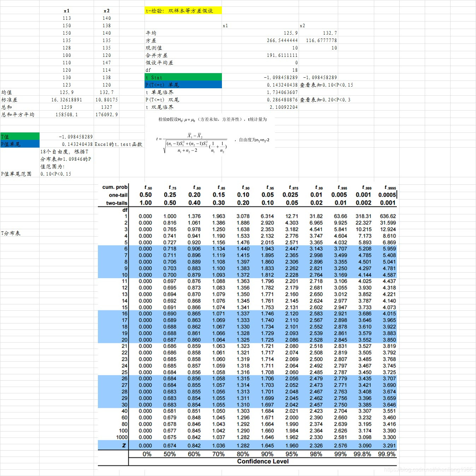The image size is (476, 476).
Task: Click the bold x1 header above 113
Action: (x=67, y=11)
